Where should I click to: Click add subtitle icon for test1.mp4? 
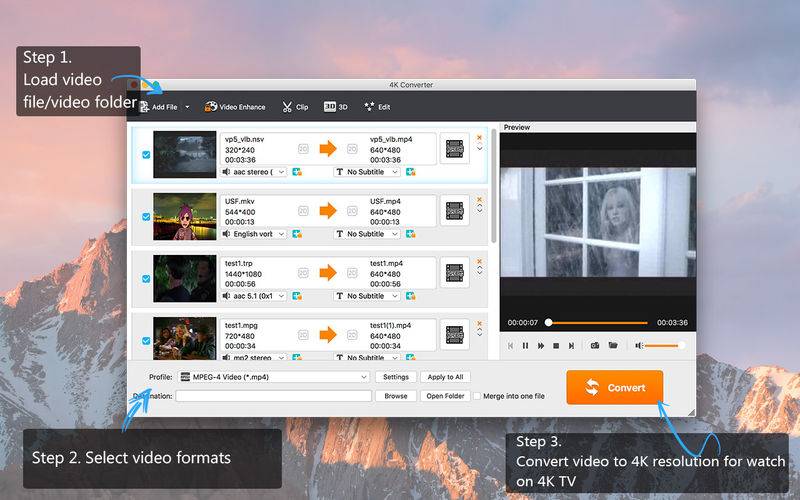(x=410, y=296)
